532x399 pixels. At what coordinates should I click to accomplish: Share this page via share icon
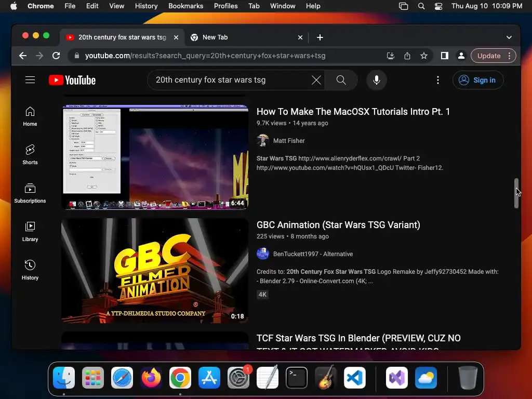click(407, 56)
